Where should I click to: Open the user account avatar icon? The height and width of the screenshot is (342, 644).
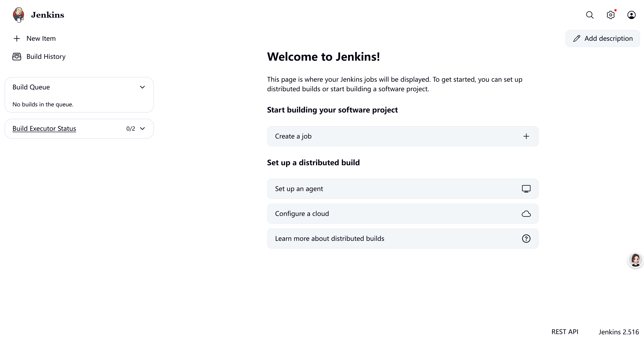point(631,15)
